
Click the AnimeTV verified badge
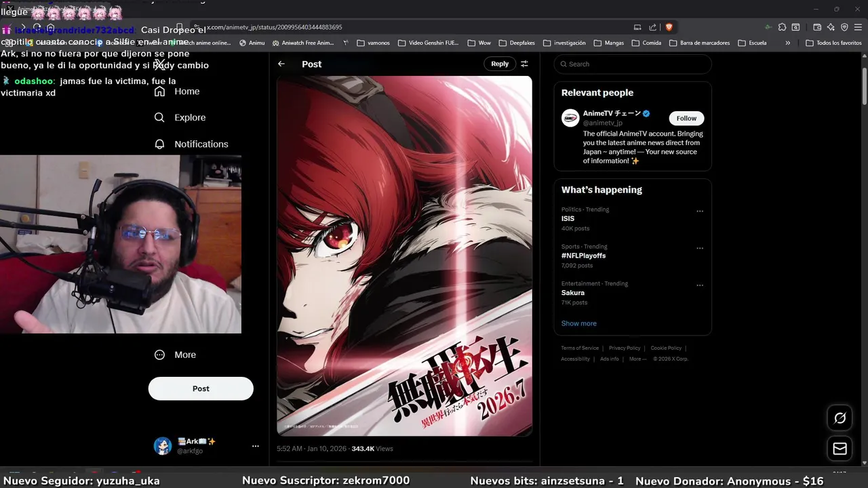click(x=646, y=113)
